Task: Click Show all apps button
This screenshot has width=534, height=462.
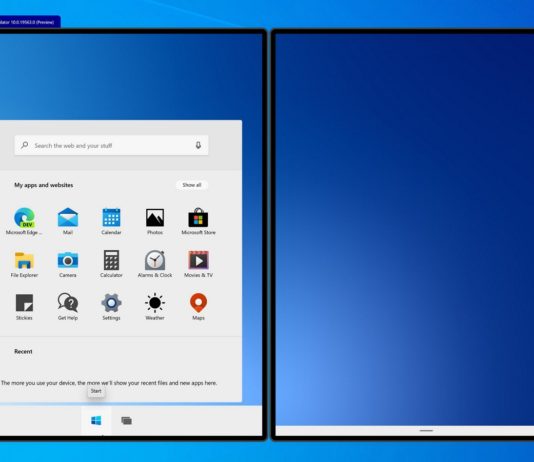Action: [192, 185]
